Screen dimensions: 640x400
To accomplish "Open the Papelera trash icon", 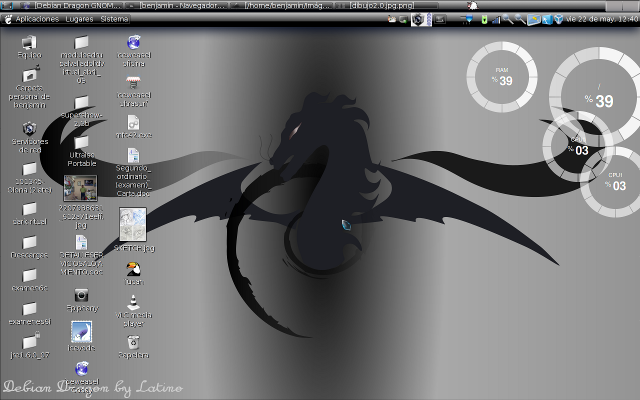I will [133, 342].
